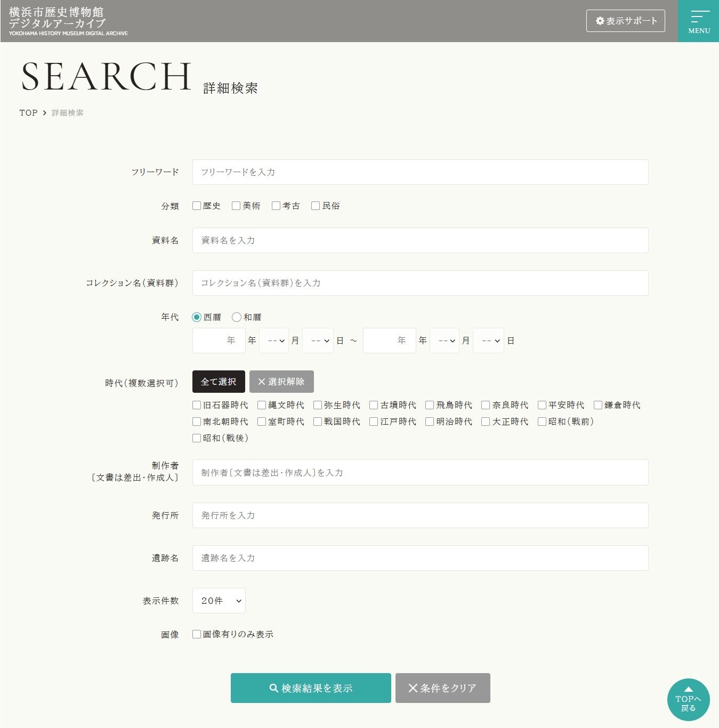
Task: Select the 和暦 radio button
Action: pos(237,317)
